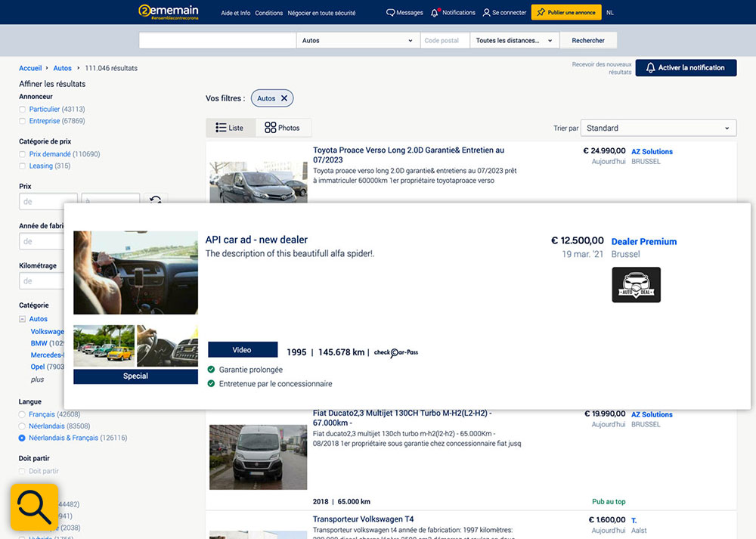Click the yellow magnifier zoom icon

35,506
